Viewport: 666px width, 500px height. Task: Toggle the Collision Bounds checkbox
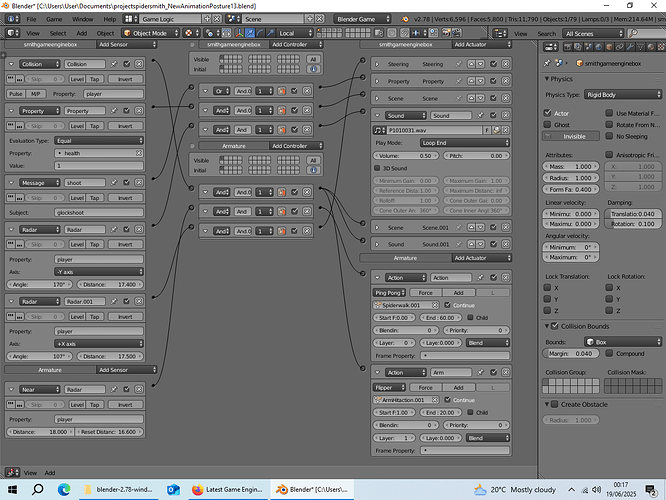point(555,326)
